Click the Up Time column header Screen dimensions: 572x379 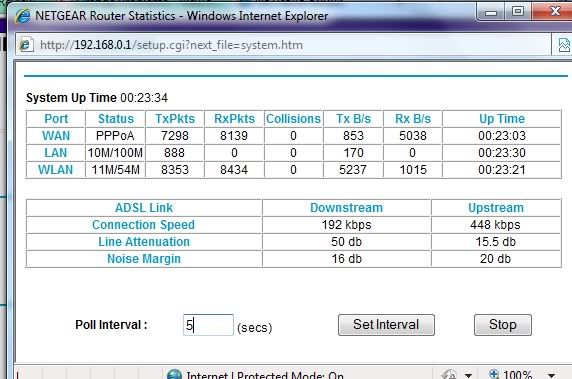(x=502, y=119)
